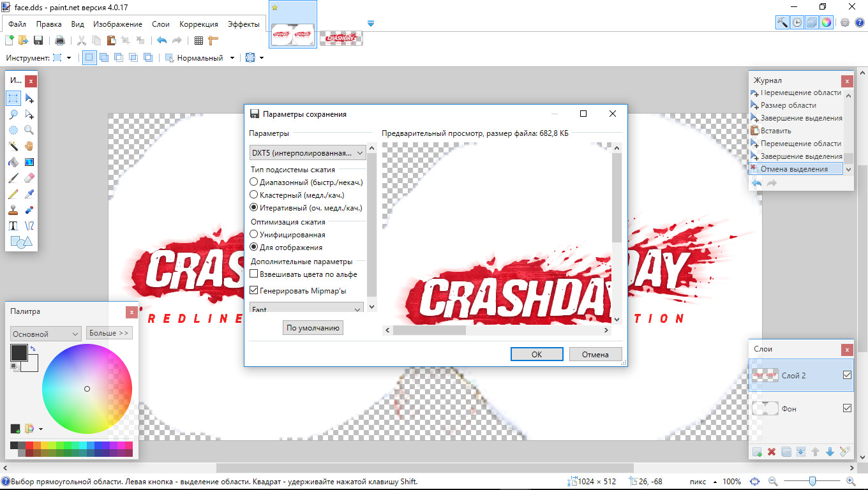The height and width of the screenshot is (490, 868).
Task: Switch to the second Crashday image thumbnail
Action: click(x=341, y=38)
